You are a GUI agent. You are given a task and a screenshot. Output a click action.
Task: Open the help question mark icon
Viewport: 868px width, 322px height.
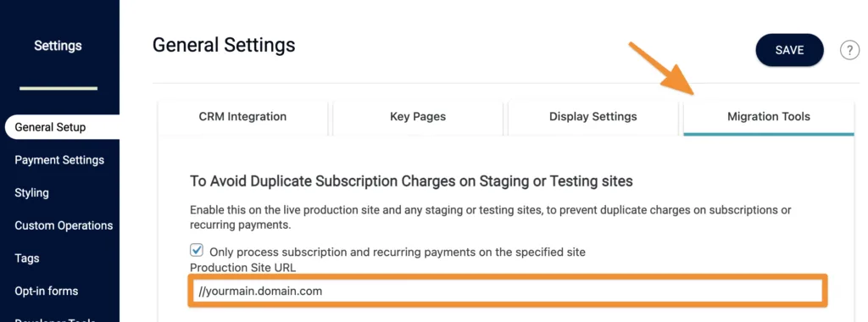pyautogui.click(x=849, y=50)
